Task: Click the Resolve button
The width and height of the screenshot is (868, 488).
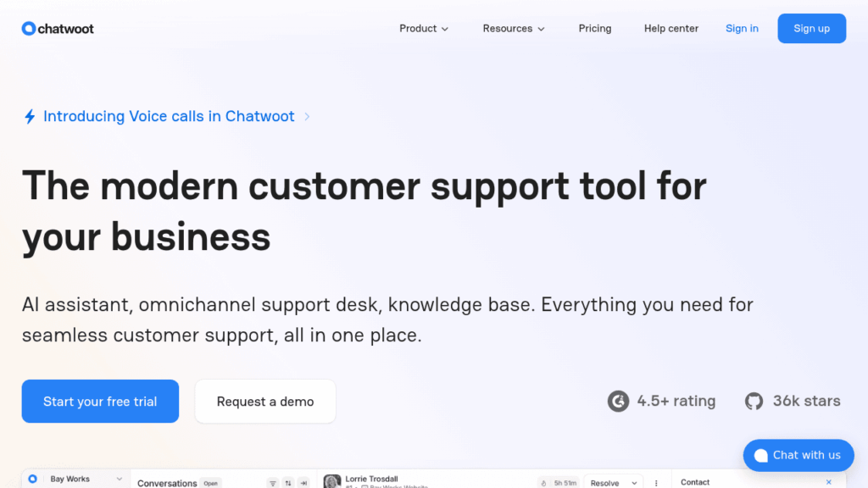Action: (x=604, y=483)
